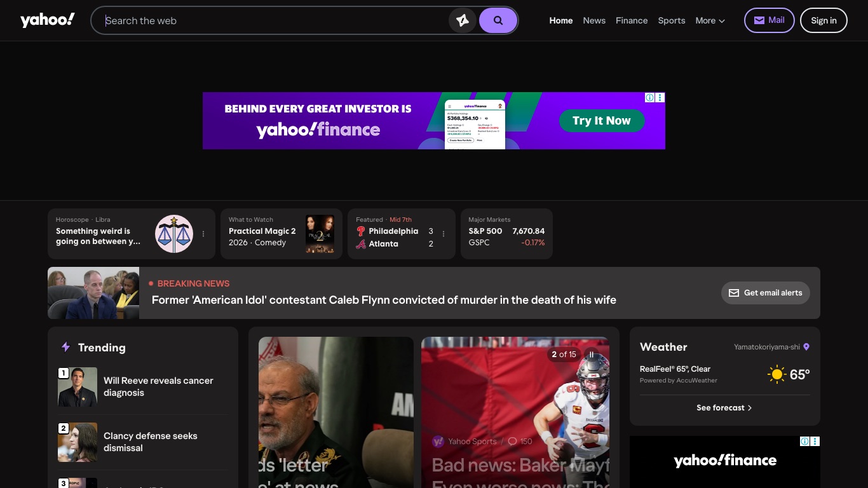Click the RealFeel 65° Clear text
The width and height of the screenshot is (868, 488).
(x=675, y=369)
